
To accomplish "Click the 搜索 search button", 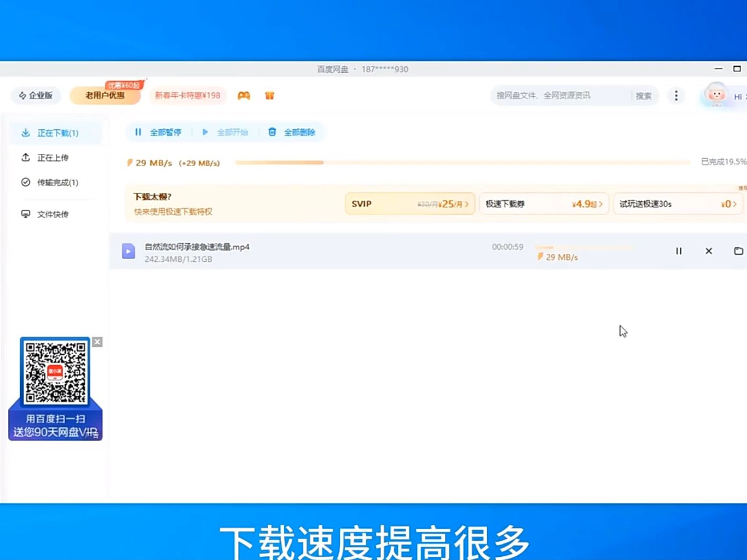I will click(644, 96).
